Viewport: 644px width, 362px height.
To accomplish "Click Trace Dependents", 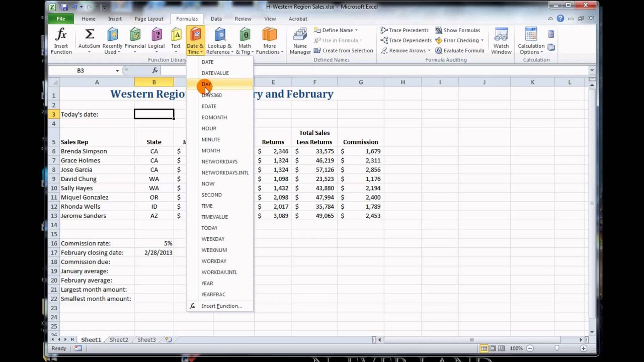I will [406, 40].
